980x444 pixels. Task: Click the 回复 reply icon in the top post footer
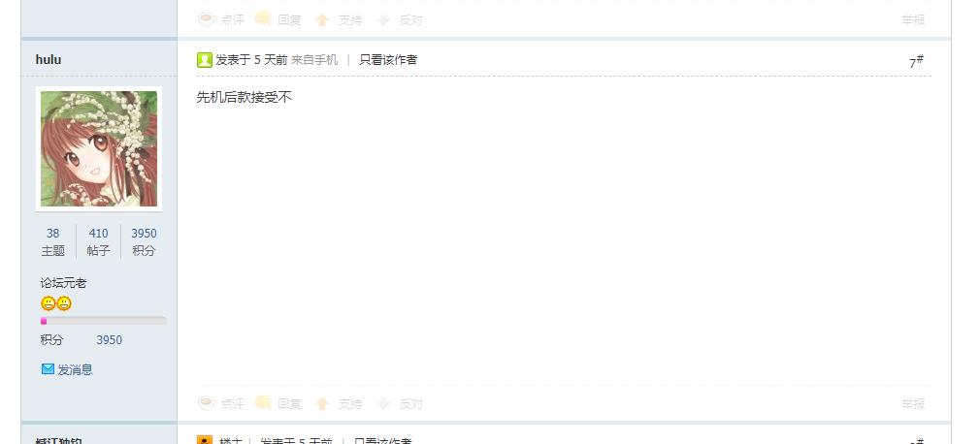[263, 19]
